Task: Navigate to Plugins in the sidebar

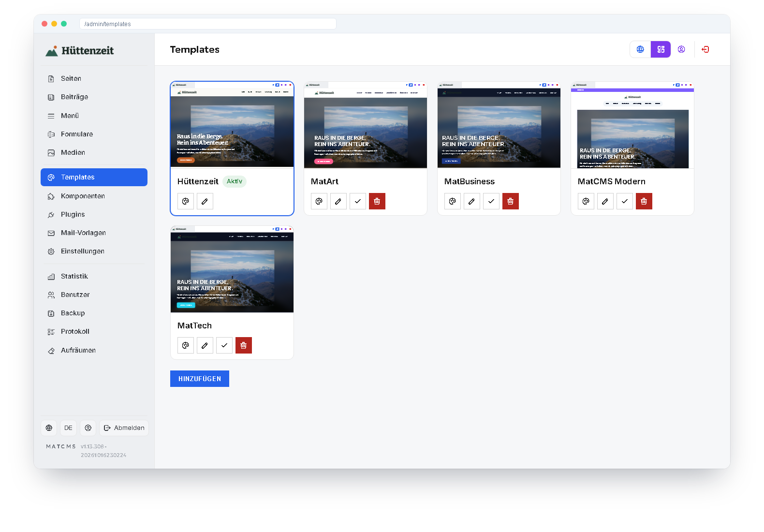Action: 94,214
